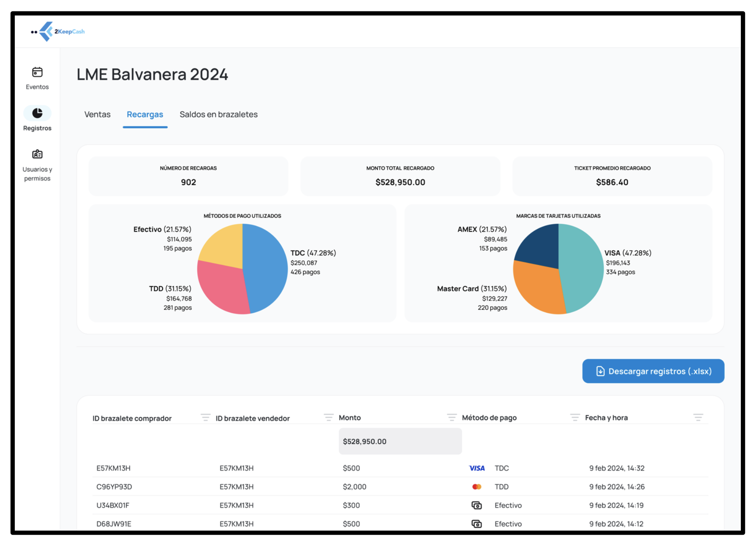756x547 pixels.
Task: Open the Eventos menu label
Action: (x=37, y=87)
